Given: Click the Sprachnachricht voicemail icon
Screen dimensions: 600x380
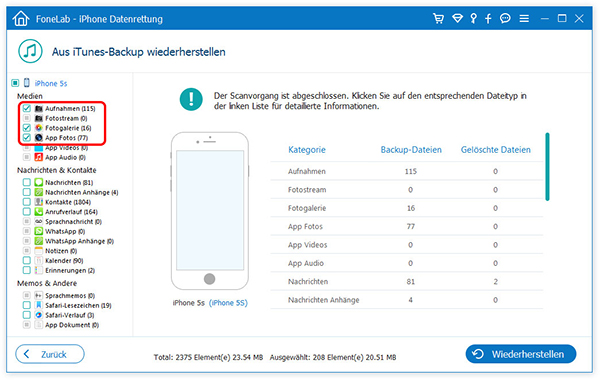Looking at the screenshot, I should click(39, 222).
